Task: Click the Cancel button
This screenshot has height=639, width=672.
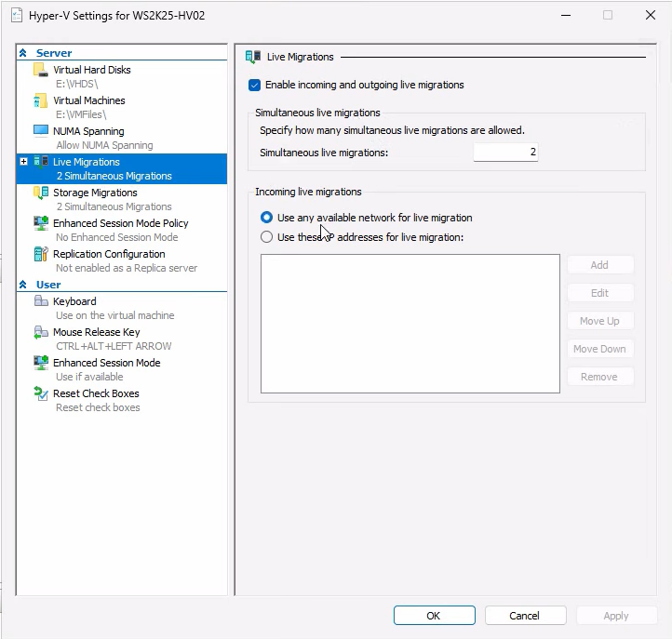Action: [525, 616]
